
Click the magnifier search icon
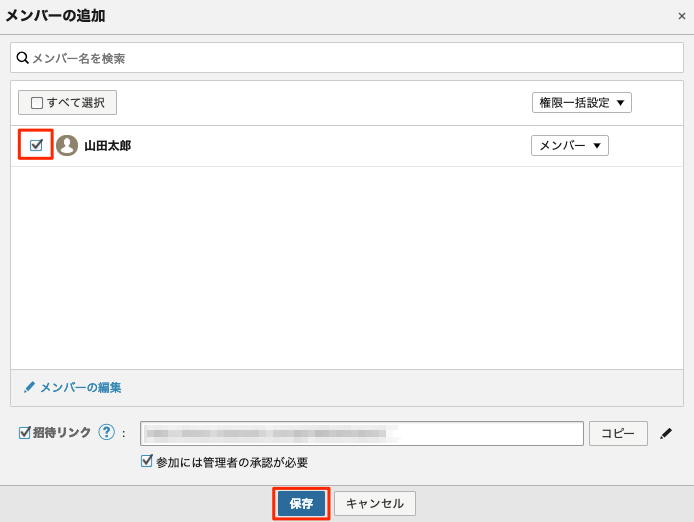coord(22,58)
